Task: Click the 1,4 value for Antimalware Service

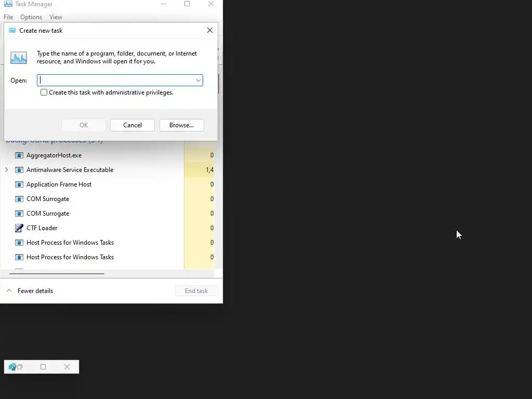Action: click(x=210, y=170)
